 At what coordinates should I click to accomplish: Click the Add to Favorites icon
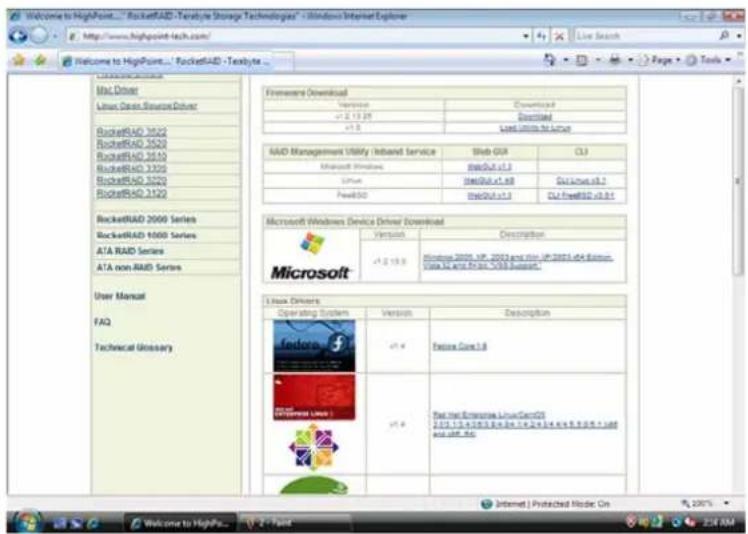point(40,60)
